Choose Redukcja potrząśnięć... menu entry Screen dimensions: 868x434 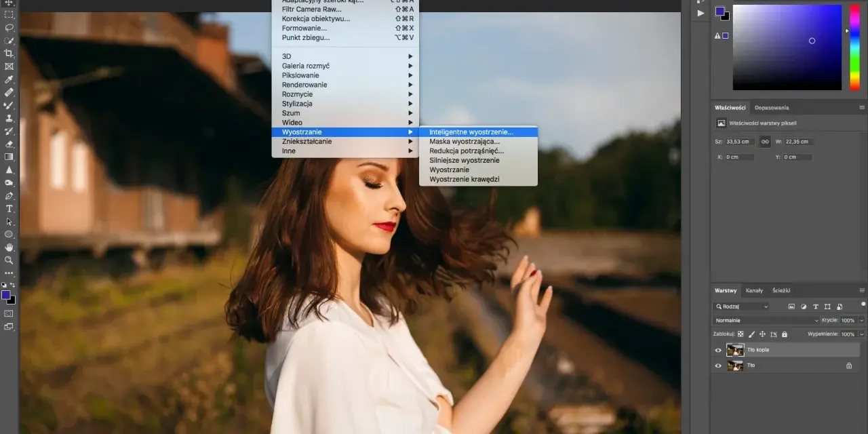(479, 151)
